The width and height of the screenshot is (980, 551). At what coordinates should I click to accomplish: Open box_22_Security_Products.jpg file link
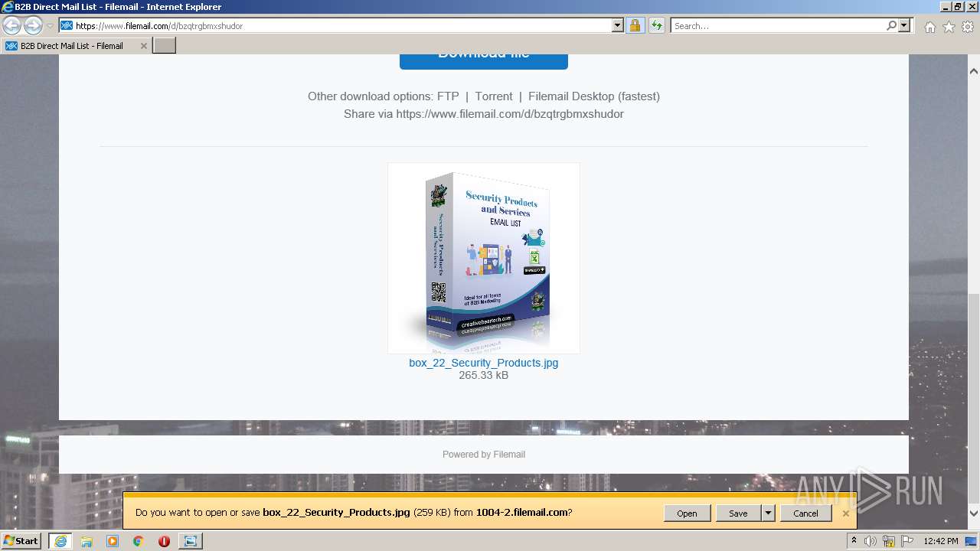[x=484, y=363]
